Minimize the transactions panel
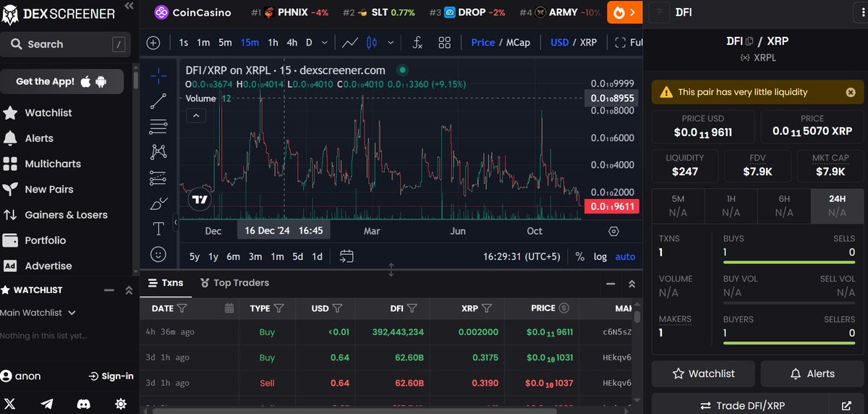The image size is (868, 414). 610,284
